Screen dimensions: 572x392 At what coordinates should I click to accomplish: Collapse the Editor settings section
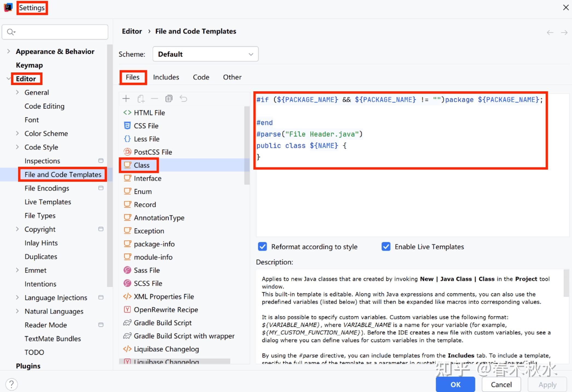coord(8,79)
